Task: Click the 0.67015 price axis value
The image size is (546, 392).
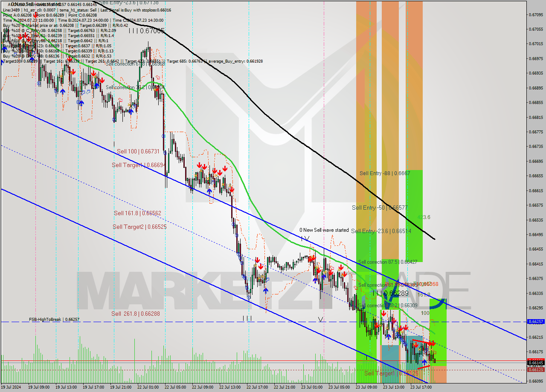Action: coord(536,44)
